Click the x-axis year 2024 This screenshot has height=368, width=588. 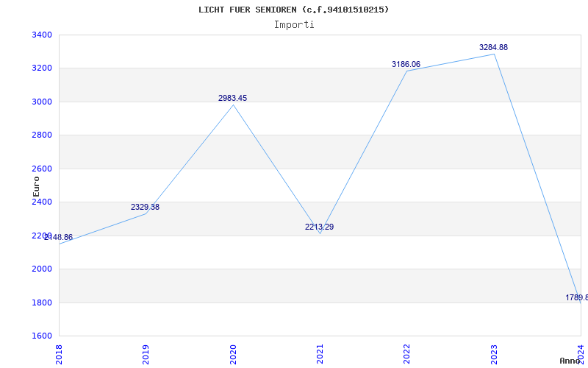(x=581, y=354)
